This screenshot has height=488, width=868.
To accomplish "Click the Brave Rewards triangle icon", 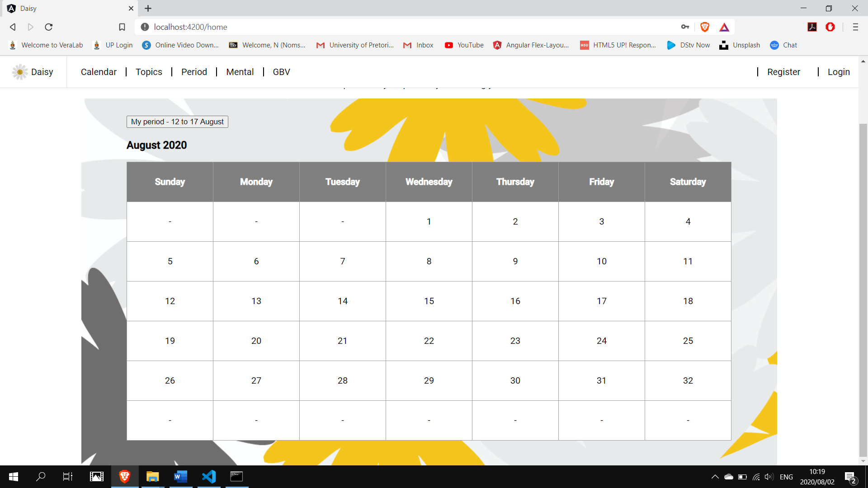I will click(x=724, y=27).
